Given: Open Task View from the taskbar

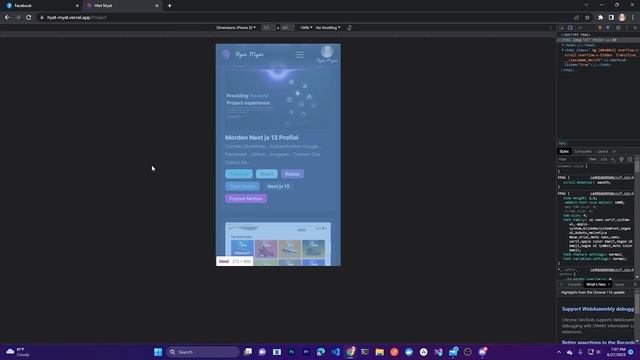Looking at the screenshot, I should coord(248,352).
